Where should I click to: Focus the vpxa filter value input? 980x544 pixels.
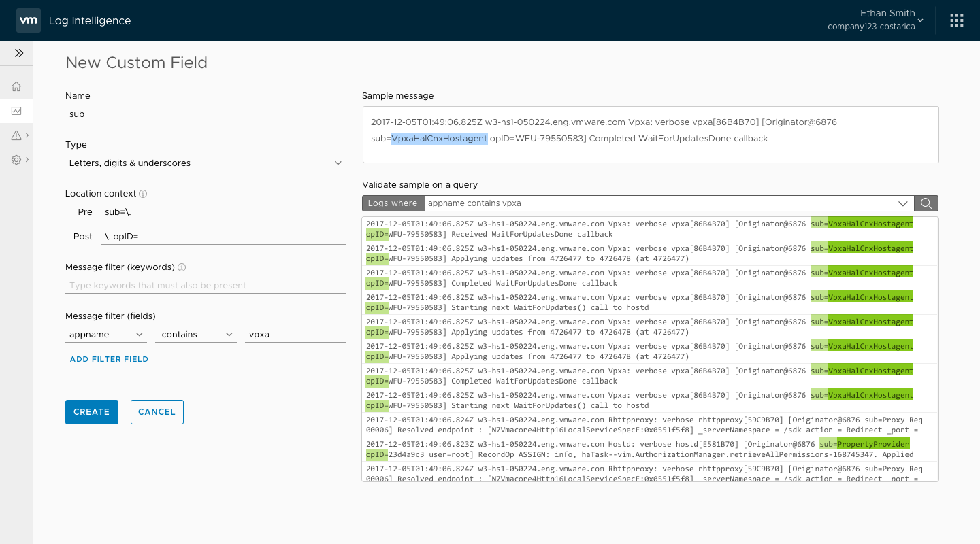(x=295, y=335)
